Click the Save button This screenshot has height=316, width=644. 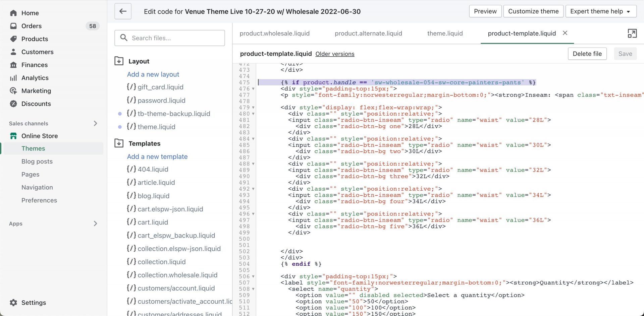pos(625,54)
